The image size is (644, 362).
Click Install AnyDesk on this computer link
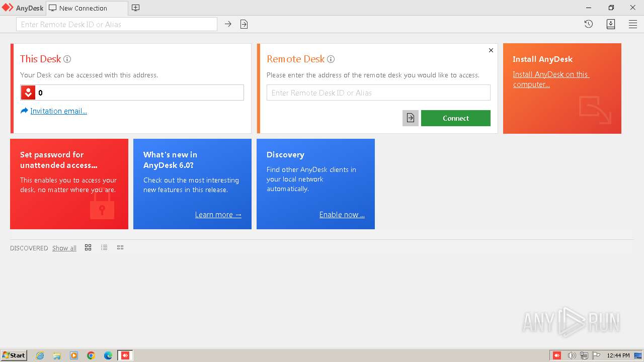point(551,79)
